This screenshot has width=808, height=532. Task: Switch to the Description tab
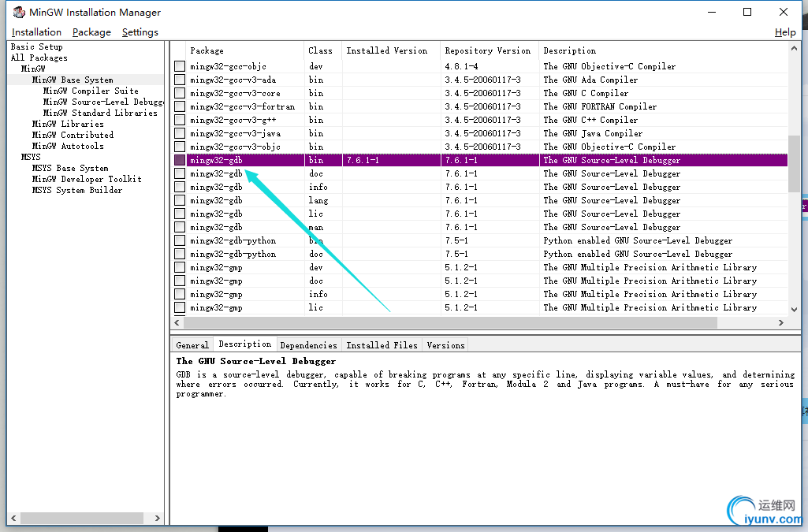click(x=245, y=344)
